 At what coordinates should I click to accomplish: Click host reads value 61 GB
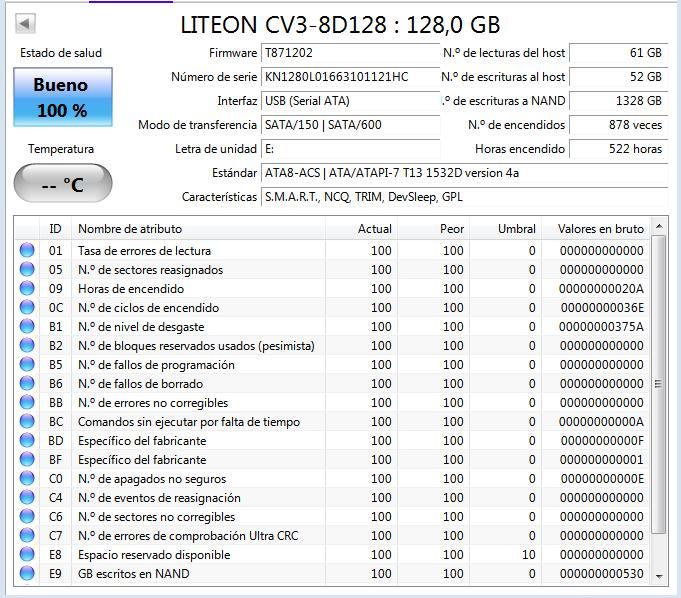click(618, 53)
